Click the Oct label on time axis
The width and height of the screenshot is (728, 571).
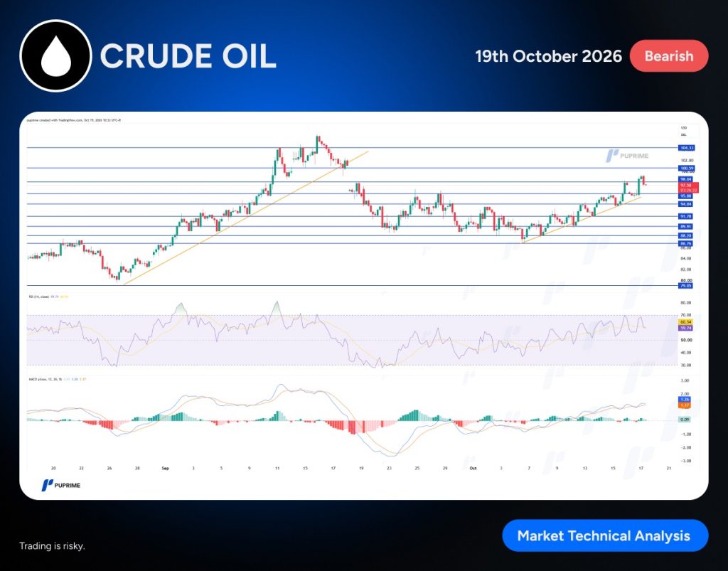[x=473, y=468]
